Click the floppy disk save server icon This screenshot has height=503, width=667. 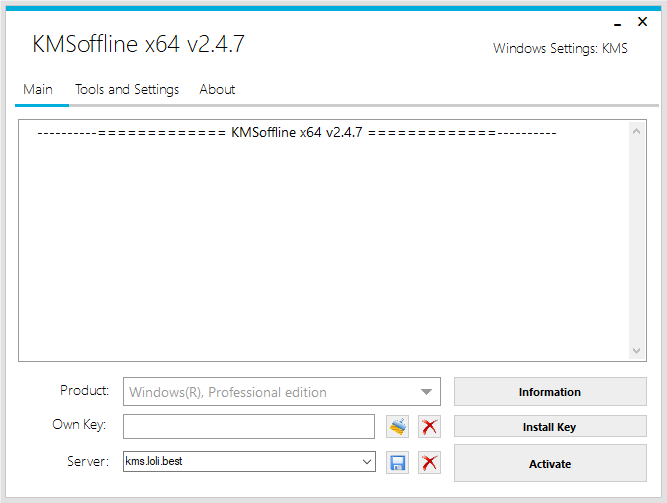click(398, 462)
